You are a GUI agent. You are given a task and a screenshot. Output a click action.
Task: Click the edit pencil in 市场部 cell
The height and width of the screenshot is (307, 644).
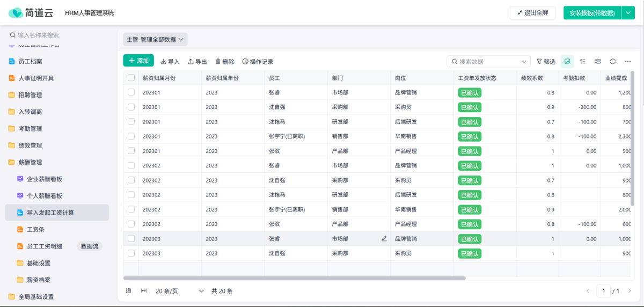coord(384,239)
